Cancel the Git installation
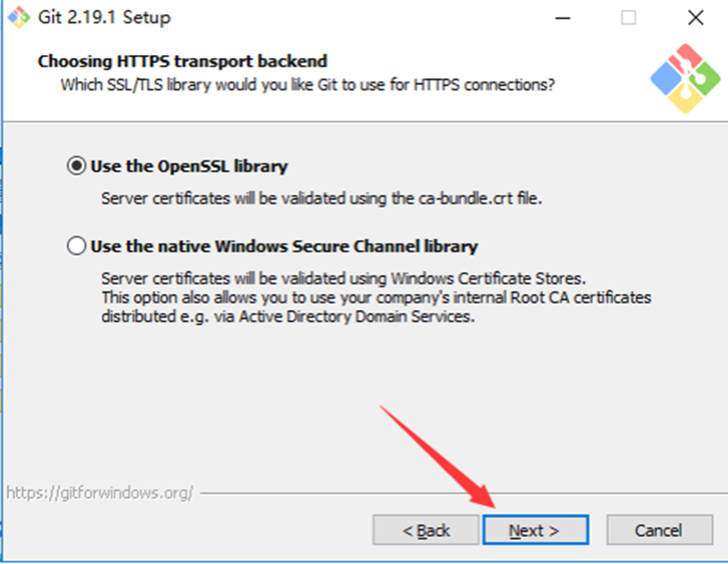 tap(659, 530)
